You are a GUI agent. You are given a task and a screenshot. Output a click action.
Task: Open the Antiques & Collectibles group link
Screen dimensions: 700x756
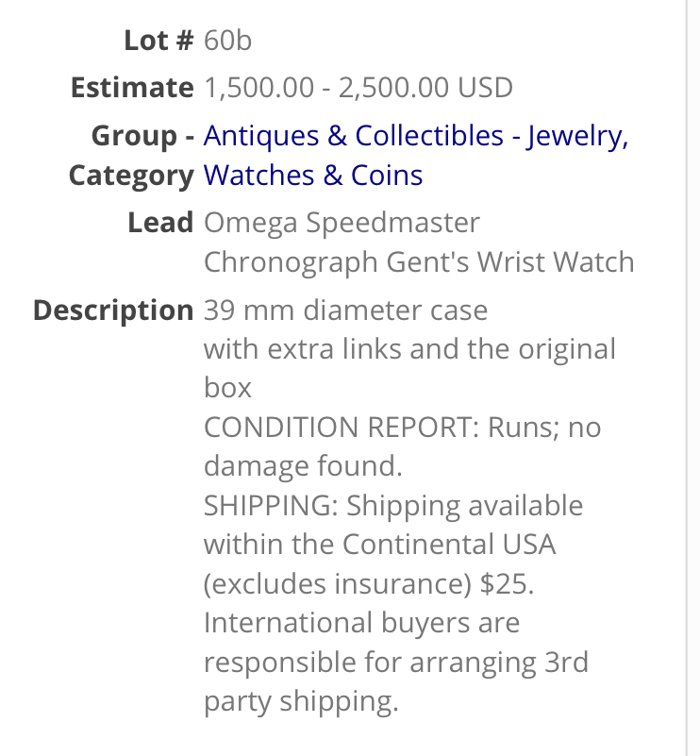354,136
